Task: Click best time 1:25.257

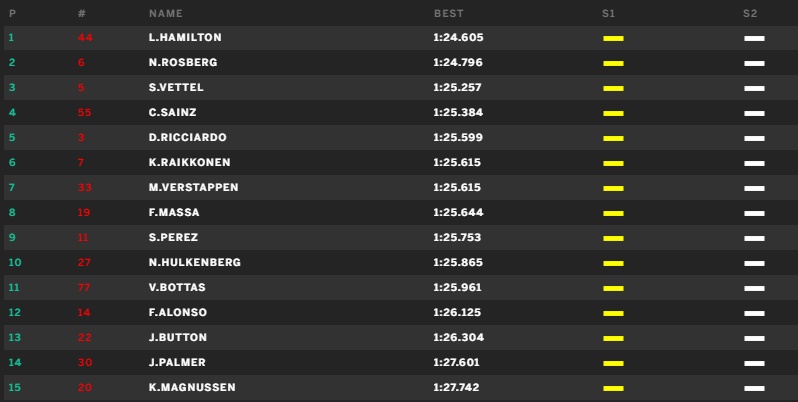Action: coord(457,88)
